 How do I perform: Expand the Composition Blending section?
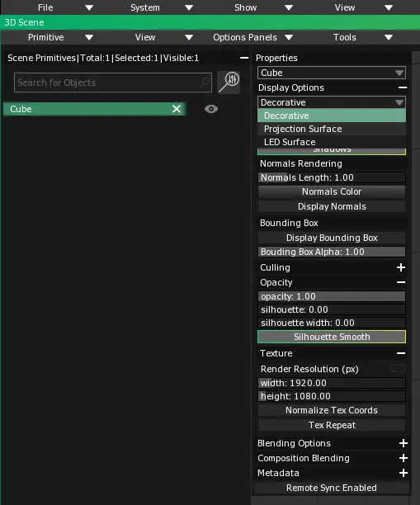pos(403,458)
